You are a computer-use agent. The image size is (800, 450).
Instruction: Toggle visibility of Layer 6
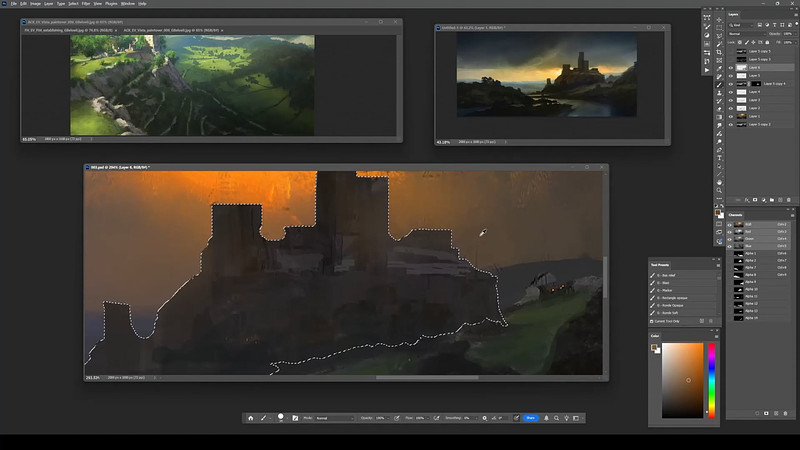[x=731, y=67]
